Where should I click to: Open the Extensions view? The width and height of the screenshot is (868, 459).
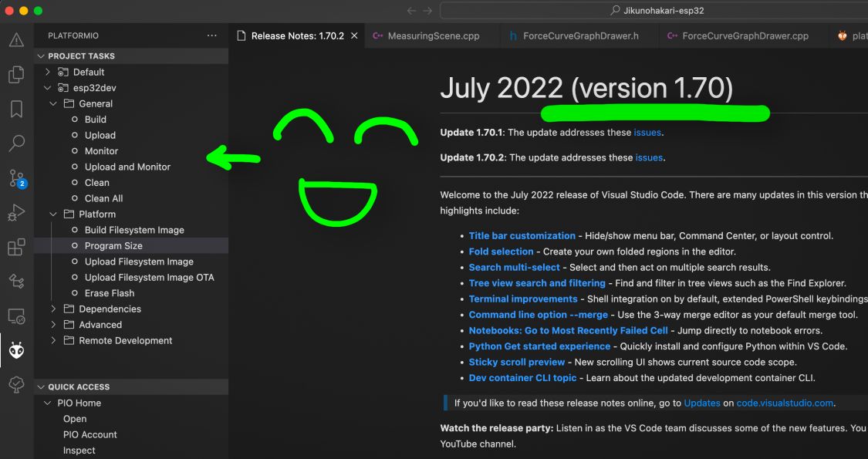tap(17, 247)
